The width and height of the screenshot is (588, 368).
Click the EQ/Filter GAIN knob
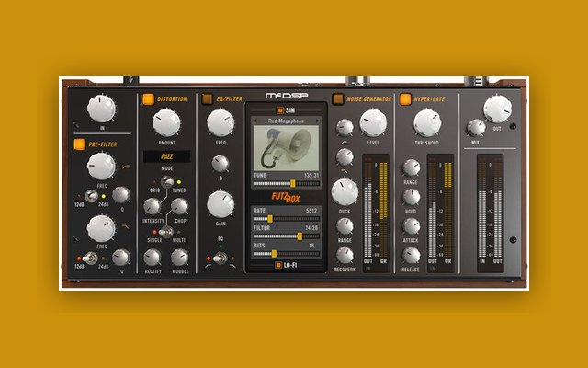click(220, 204)
